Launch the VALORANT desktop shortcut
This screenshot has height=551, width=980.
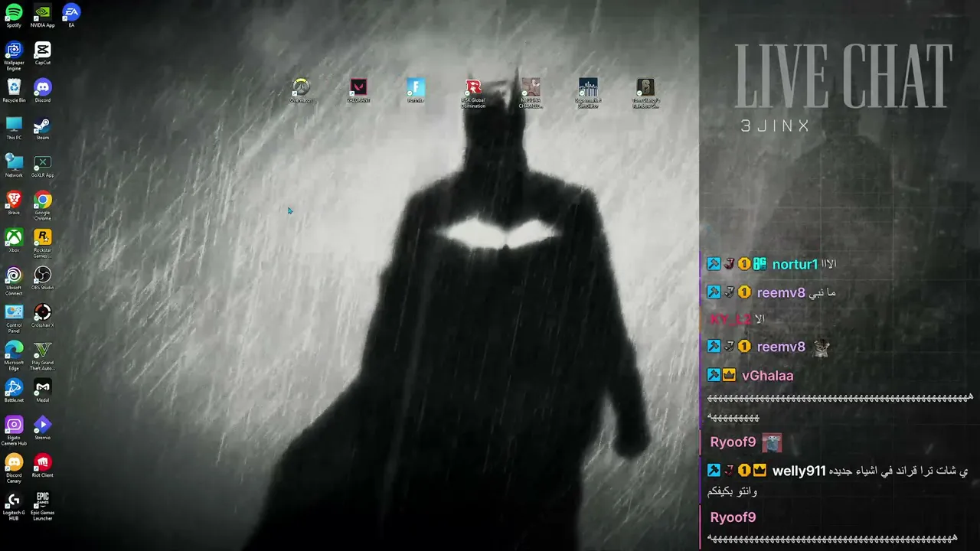click(x=358, y=90)
